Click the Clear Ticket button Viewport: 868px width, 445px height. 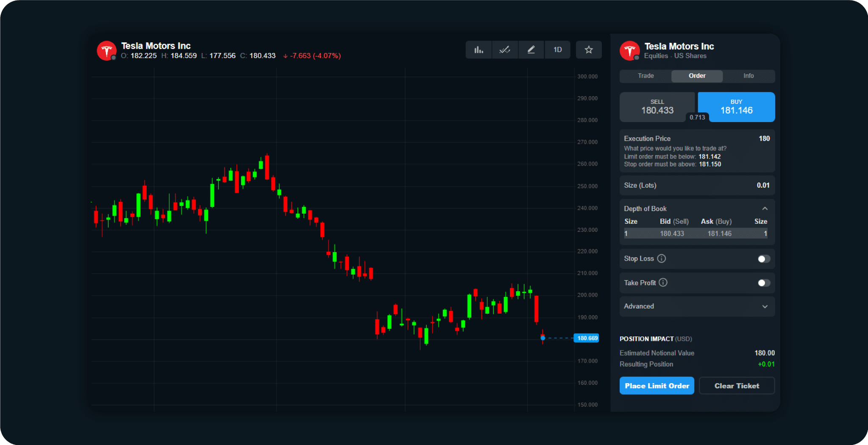pos(737,386)
